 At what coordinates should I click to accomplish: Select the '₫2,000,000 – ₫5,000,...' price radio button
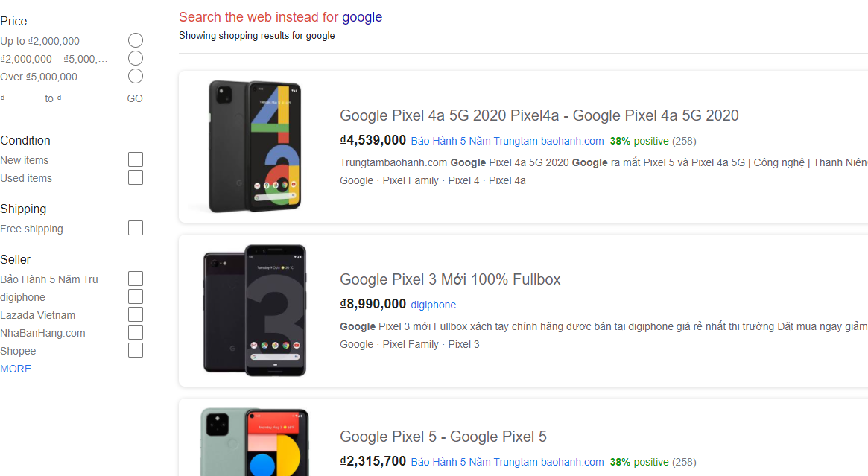pyautogui.click(x=135, y=58)
